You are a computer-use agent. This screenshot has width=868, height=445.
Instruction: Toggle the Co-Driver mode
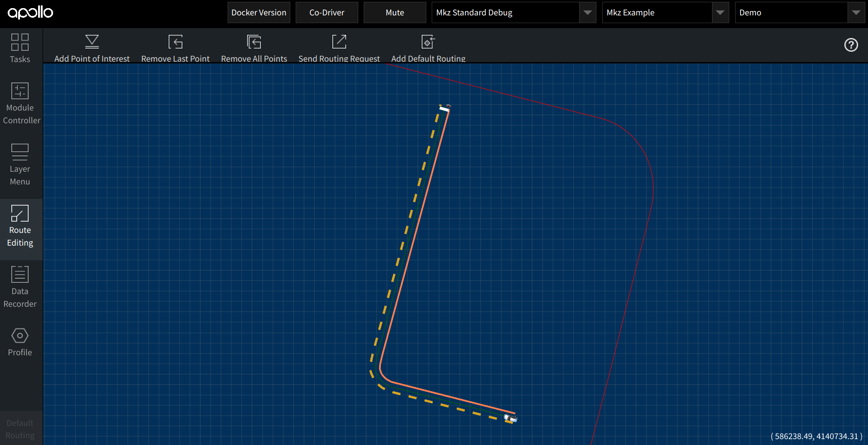[x=327, y=12]
